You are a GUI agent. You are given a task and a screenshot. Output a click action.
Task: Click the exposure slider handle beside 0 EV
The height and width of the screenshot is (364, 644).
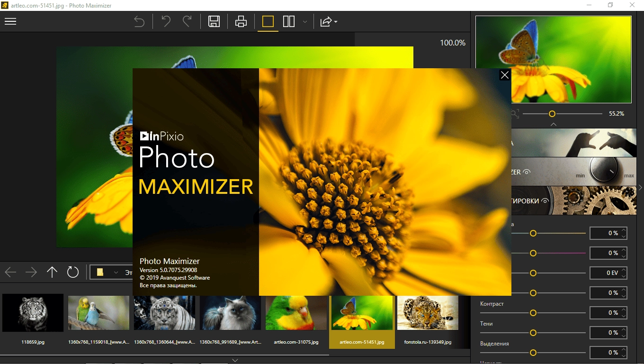pyautogui.click(x=533, y=273)
